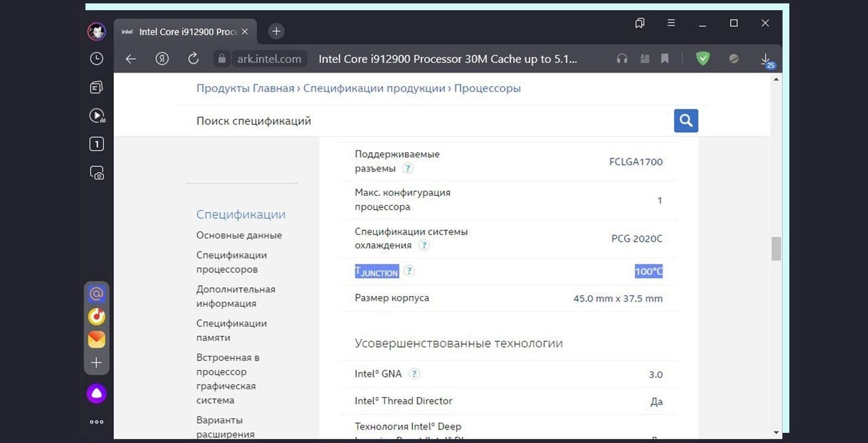
Task: Open the user profile avatar
Action: pos(96,31)
